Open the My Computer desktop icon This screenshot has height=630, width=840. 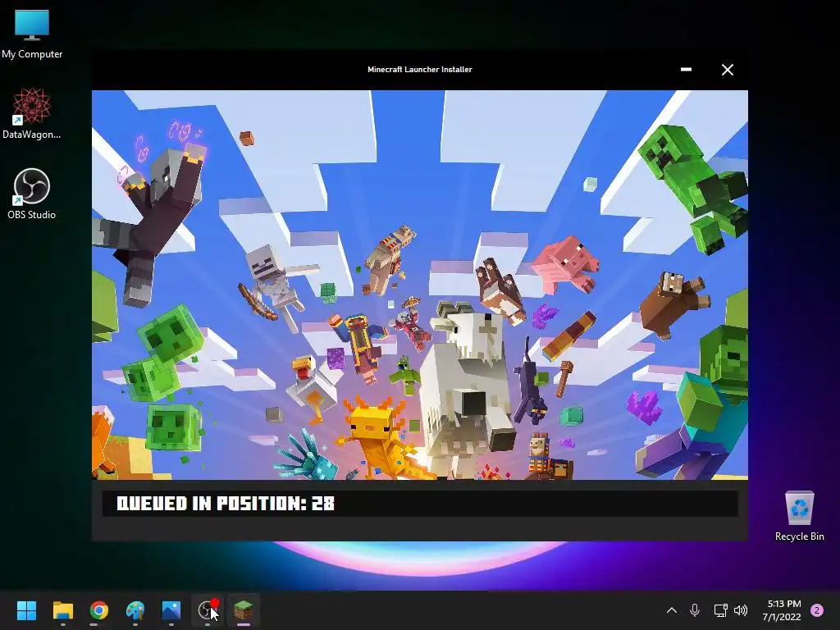pos(32,34)
